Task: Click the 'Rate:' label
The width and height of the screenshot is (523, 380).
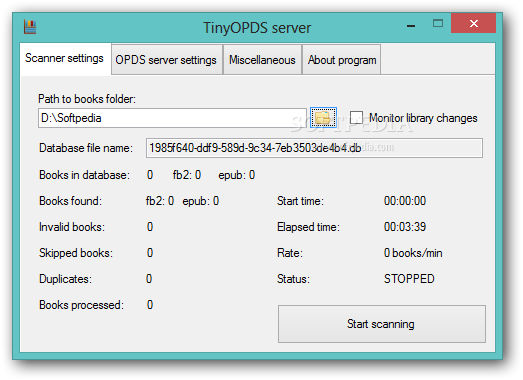Action: click(x=290, y=253)
